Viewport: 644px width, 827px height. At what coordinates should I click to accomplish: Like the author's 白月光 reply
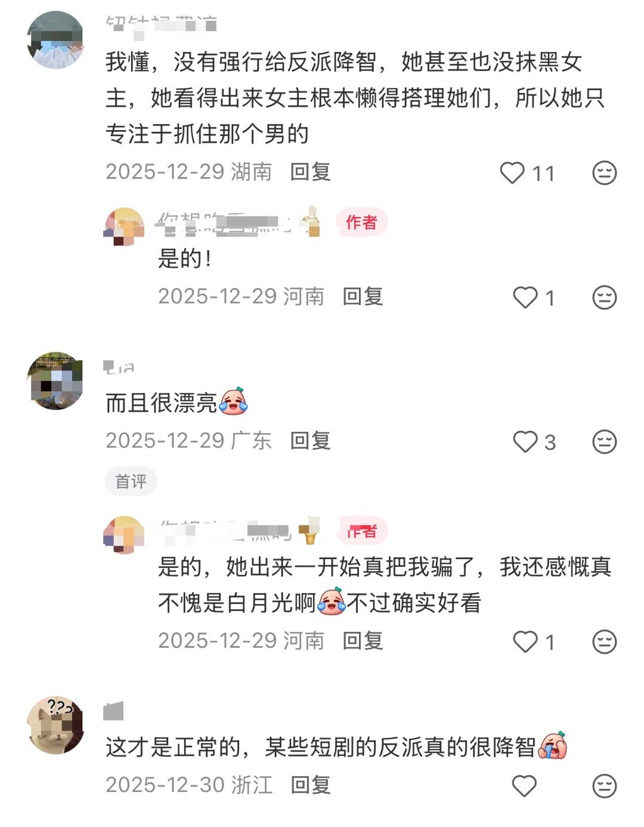(525, 642)
